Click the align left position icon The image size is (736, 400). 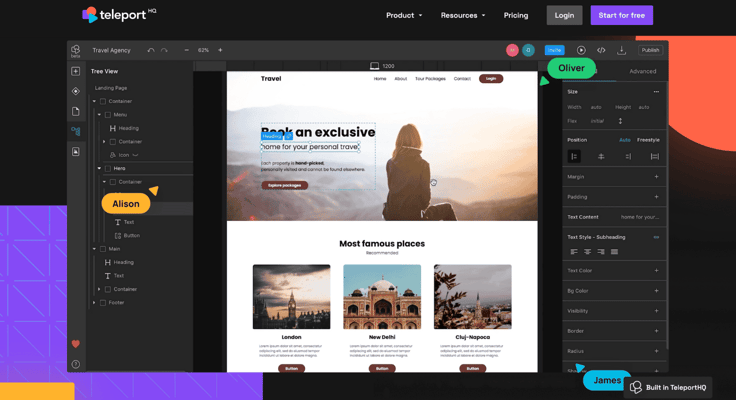point(574,156)
